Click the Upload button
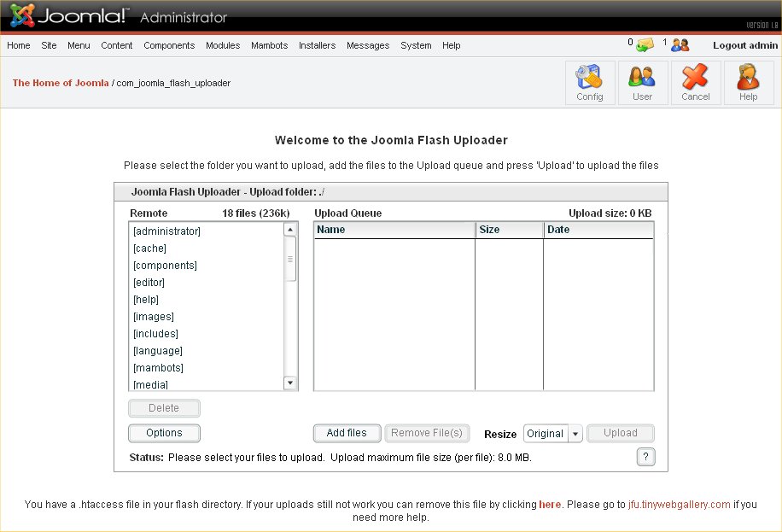Screen dimensions: 782x532 tap(621, 433)
